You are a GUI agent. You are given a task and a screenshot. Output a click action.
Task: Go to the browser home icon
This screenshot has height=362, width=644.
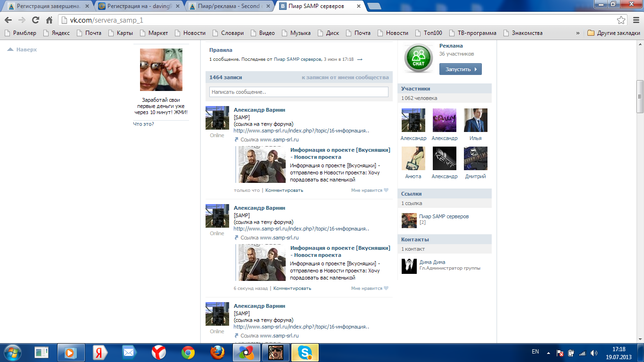pyautogui.click(x=49, y=20)
